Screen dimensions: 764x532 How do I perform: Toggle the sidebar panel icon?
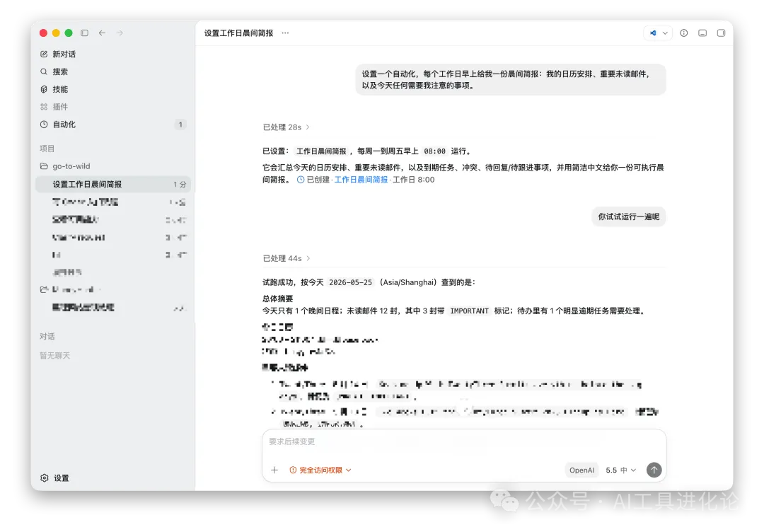tap(84, 33)
